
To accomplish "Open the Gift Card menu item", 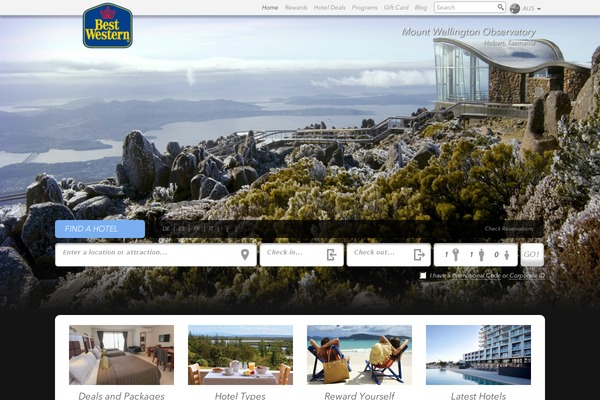I will tap(396, 7).
